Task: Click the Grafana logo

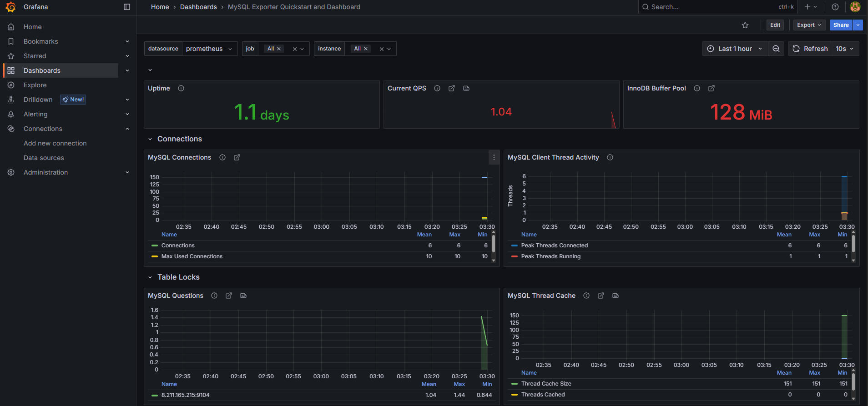Action: click(x=10, y=7)
